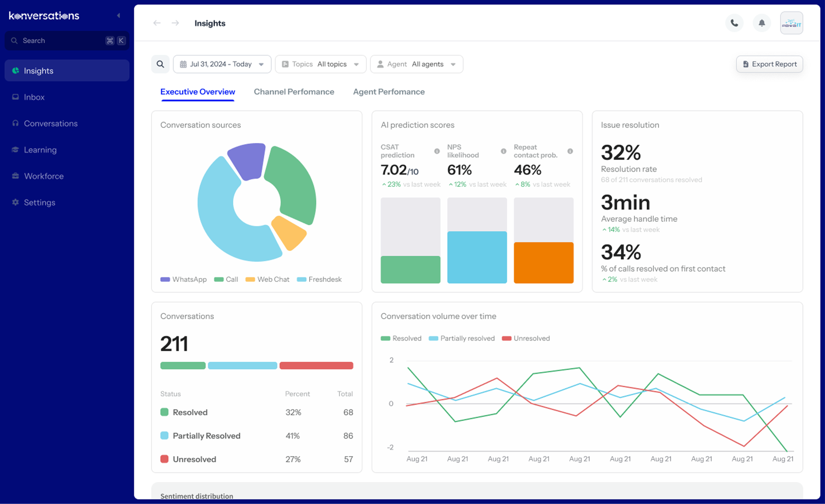Image resolution: width=825 pixels, height=504 pixels.
Task: Click the CSAT prediction info icon
Action: (x=437, y=151)
